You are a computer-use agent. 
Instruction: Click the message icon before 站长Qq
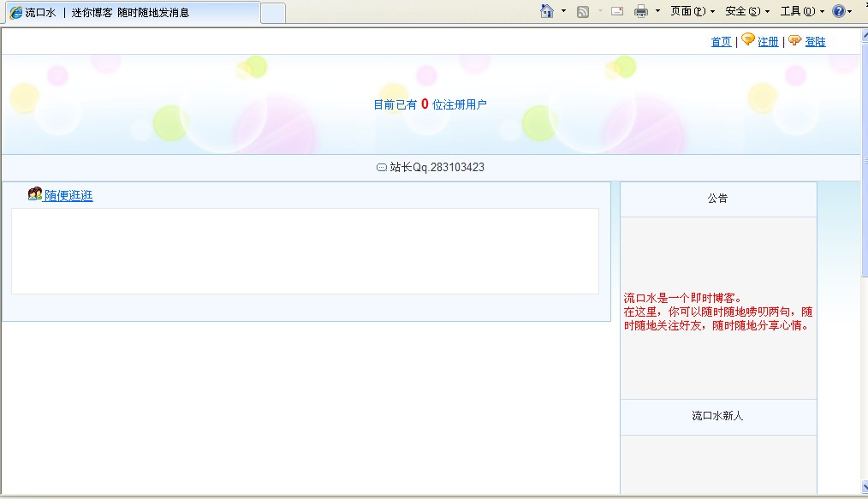[x=382, y=167]
